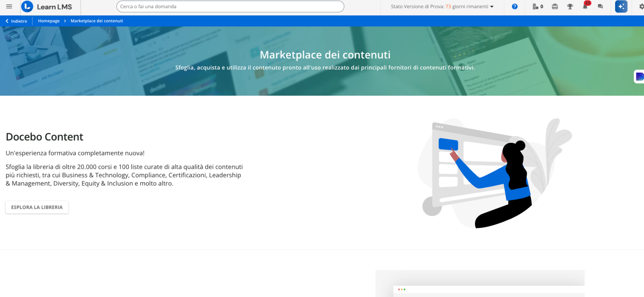Click the 'Marketplace dei contenuti' banner title
644x297 pixels.
[325, 55]
